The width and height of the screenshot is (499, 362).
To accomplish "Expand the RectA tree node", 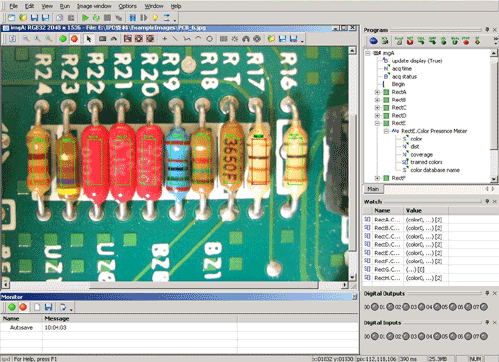I will click(377, 92).
